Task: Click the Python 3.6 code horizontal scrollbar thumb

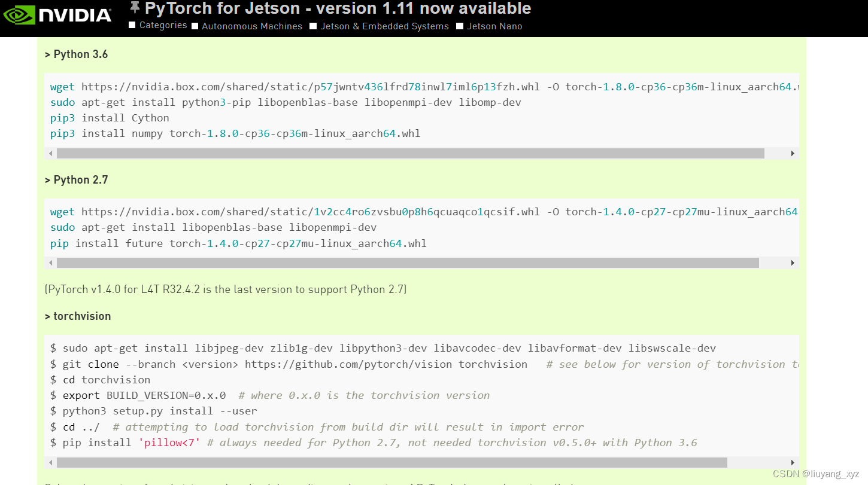Action: (x=411, y=154)
